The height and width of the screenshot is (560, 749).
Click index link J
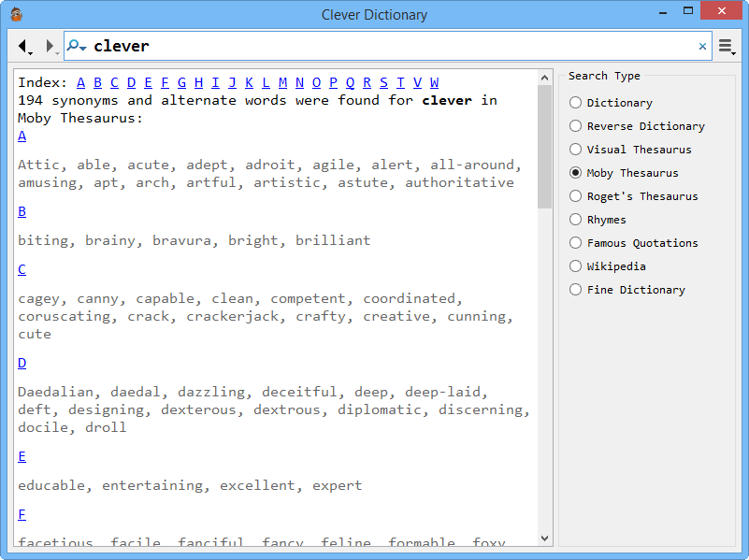tap(232, 82)
